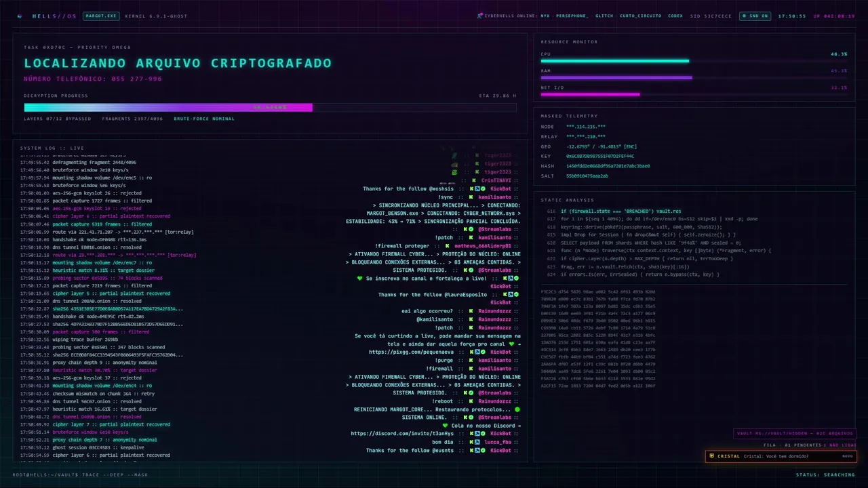
Task: Toggle the SND ON sound switch
Action: [x=755, y=16]
